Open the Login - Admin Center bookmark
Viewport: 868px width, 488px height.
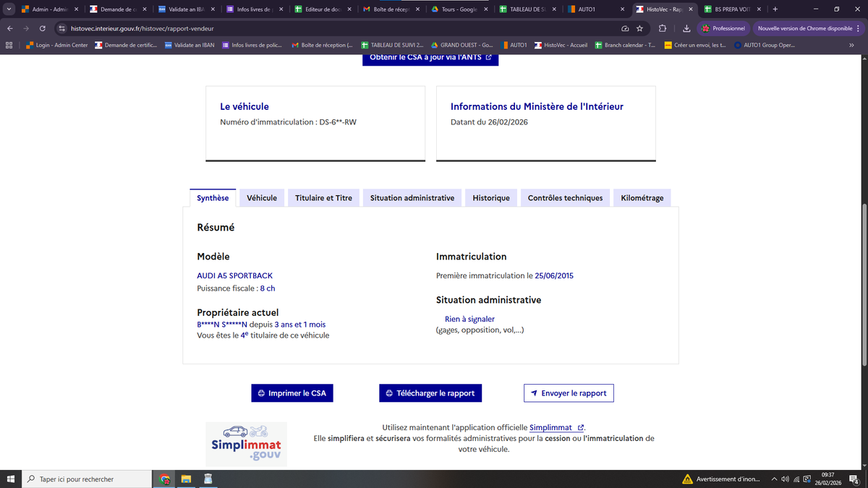click(x=56, y=45)
